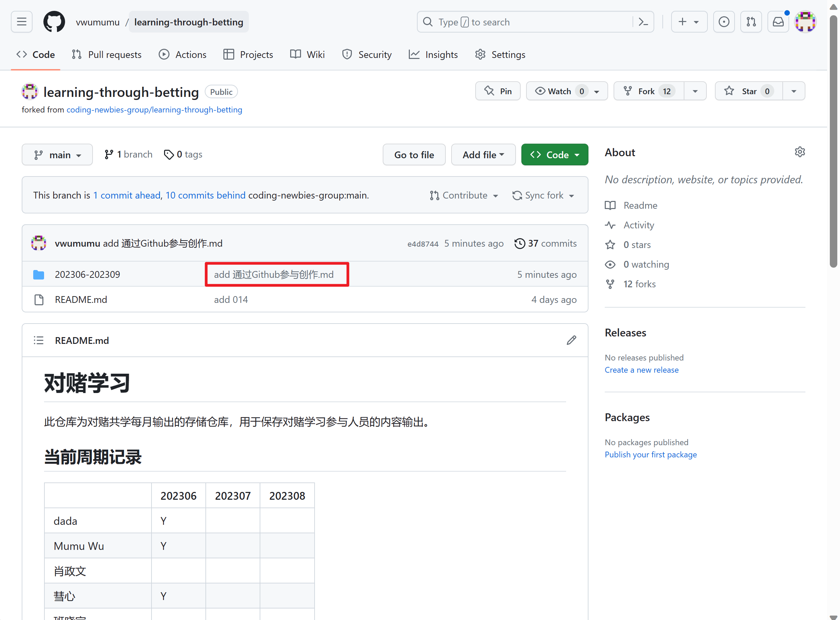840x620 pixels.
Task: Open the hamburger navigation menu
Action: point(21,22)
